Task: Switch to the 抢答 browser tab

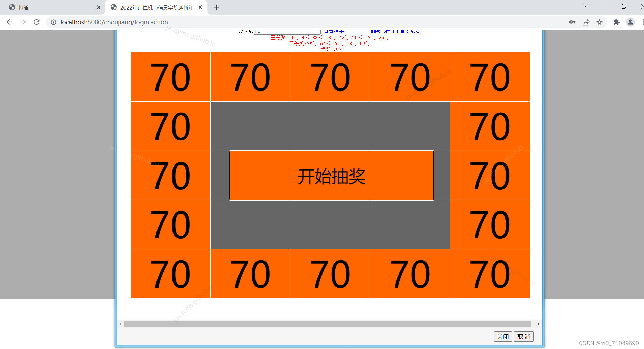Action: [x=53, y=7]
